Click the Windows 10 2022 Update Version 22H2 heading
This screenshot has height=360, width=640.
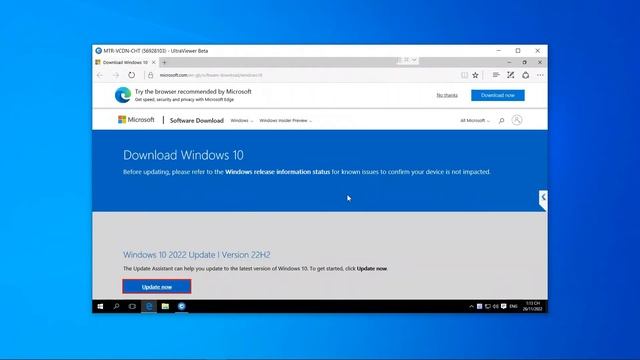(197, 255)
